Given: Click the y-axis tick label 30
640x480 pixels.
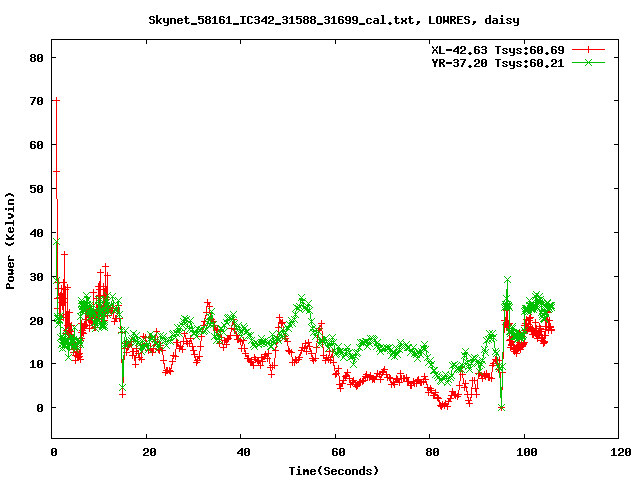Looking at the screenshot, I should pos(36,277).
